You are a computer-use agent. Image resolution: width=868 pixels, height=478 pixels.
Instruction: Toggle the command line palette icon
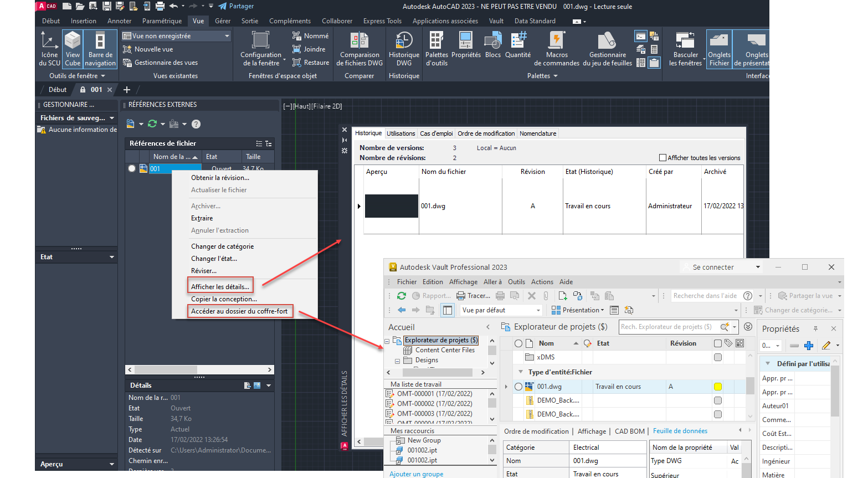[x=641, y=37]
